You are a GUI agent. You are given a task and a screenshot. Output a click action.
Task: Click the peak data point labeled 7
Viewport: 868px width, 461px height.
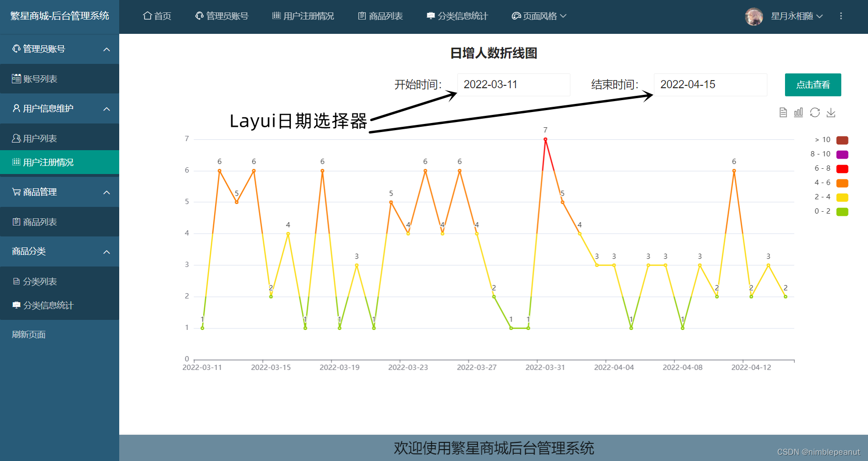tap(545, 139)
